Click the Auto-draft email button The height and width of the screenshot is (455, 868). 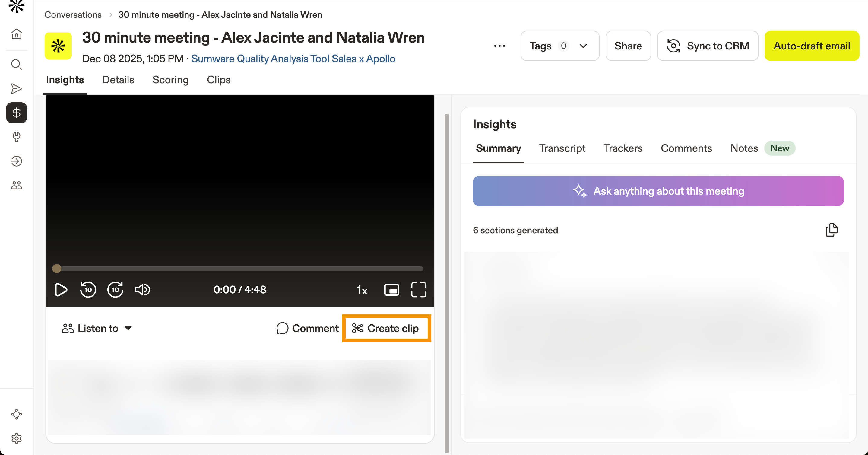tap(812, 46)
